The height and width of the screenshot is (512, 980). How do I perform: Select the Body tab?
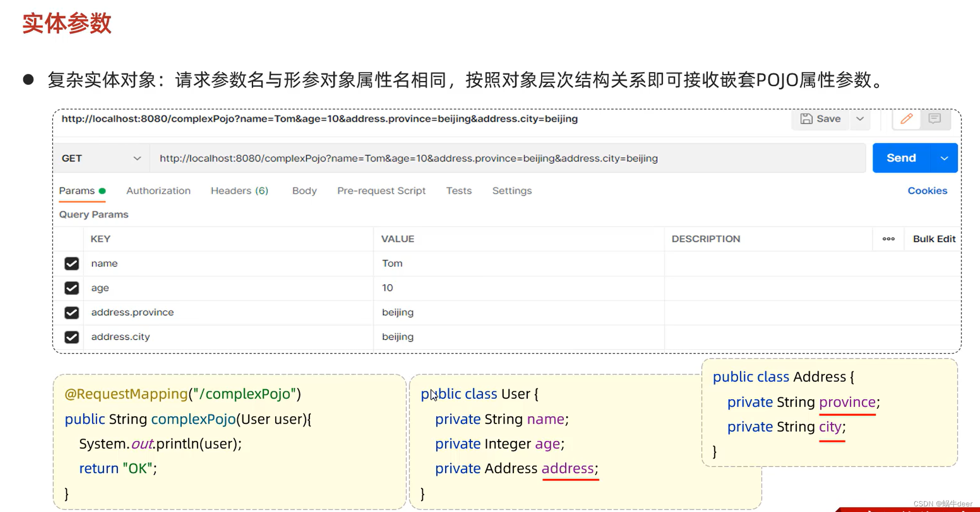click(304, 190)
